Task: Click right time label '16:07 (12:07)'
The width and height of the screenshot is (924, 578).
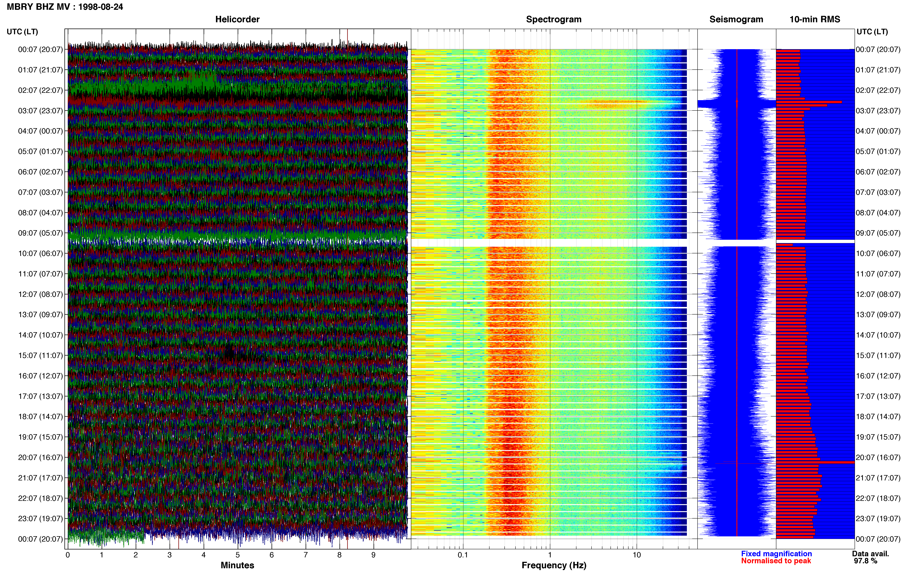Action: pyautogui.click(x=878, y=376)
